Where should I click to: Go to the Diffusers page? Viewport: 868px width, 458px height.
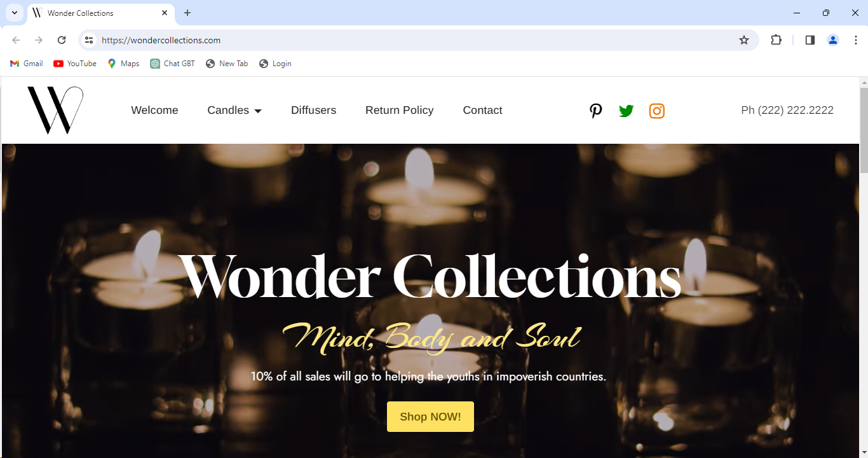(313, 110)
